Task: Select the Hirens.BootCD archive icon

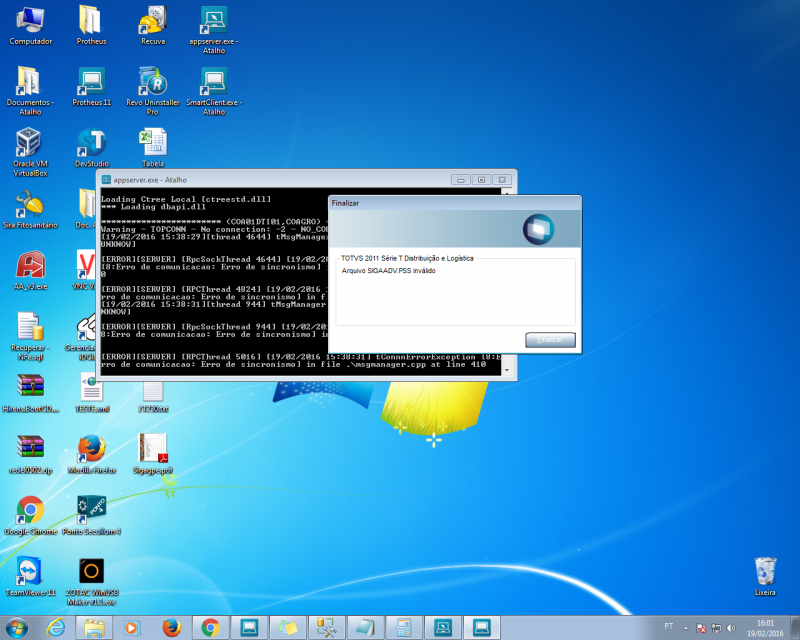Action: point(30,393)
